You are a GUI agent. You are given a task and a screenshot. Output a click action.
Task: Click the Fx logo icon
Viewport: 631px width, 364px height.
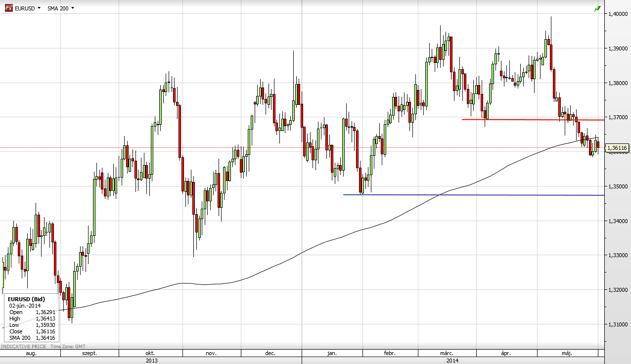click(x=8, y=8)
